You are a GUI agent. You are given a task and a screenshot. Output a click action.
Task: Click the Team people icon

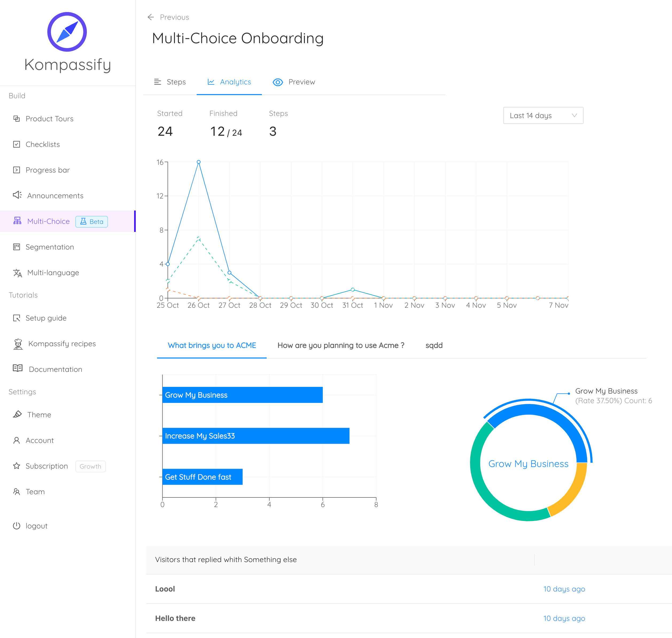[x=16, y=491]
